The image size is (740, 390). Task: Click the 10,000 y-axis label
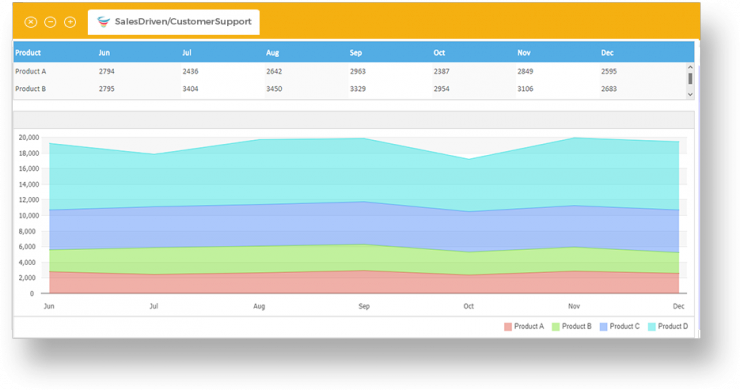coord(29,215)
